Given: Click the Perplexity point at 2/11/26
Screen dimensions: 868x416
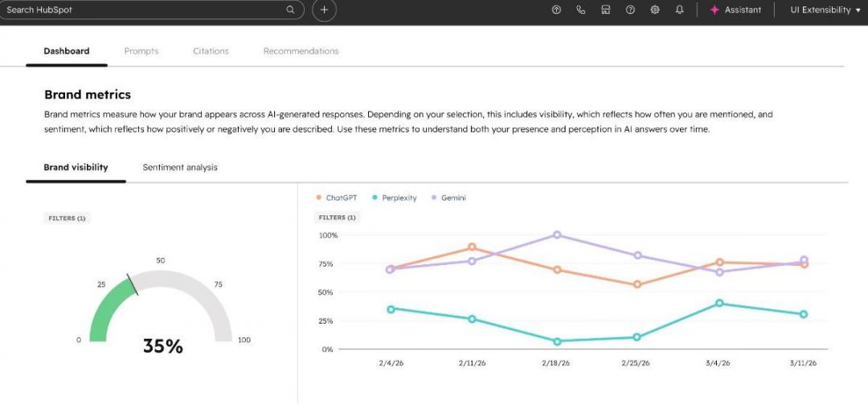Looking at the screenshot, I should pyautogui.click(x=473, y=319).
